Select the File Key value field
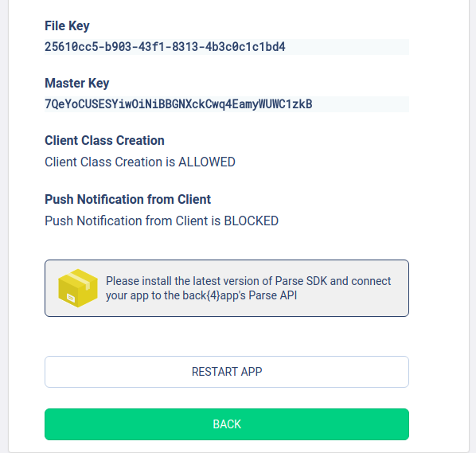This screenshot has height=453, width=476. coord(227,47)
